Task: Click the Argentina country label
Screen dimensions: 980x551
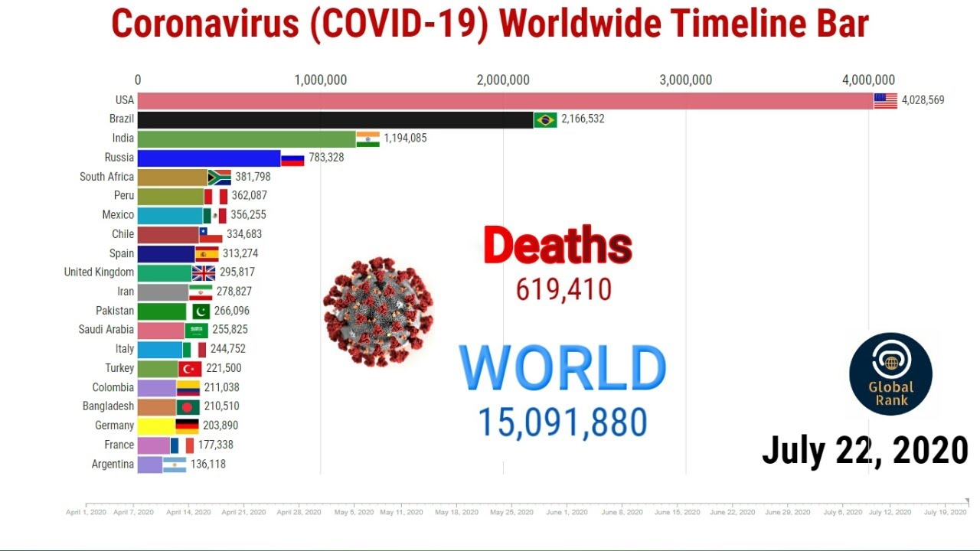Action: click(113, 465)
